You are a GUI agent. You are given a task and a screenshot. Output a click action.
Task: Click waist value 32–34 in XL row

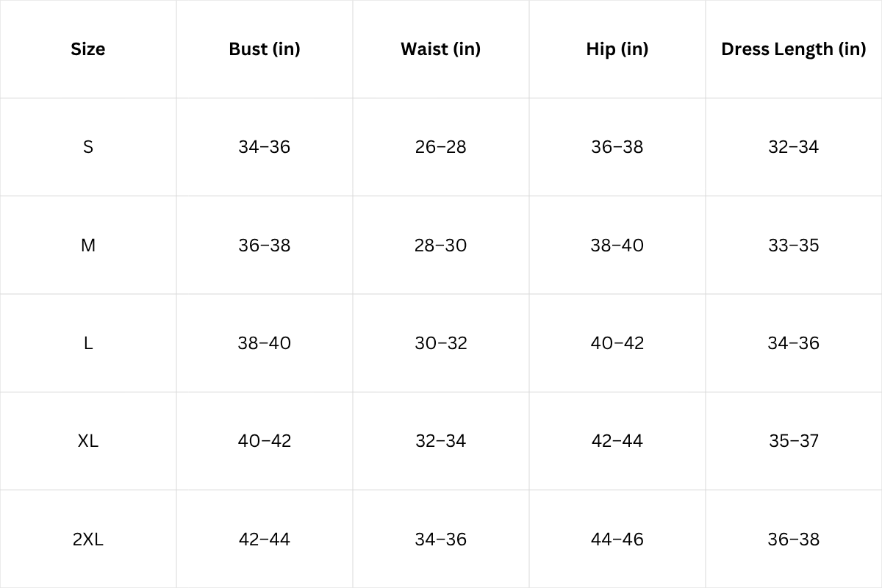(x=440, y=441)
